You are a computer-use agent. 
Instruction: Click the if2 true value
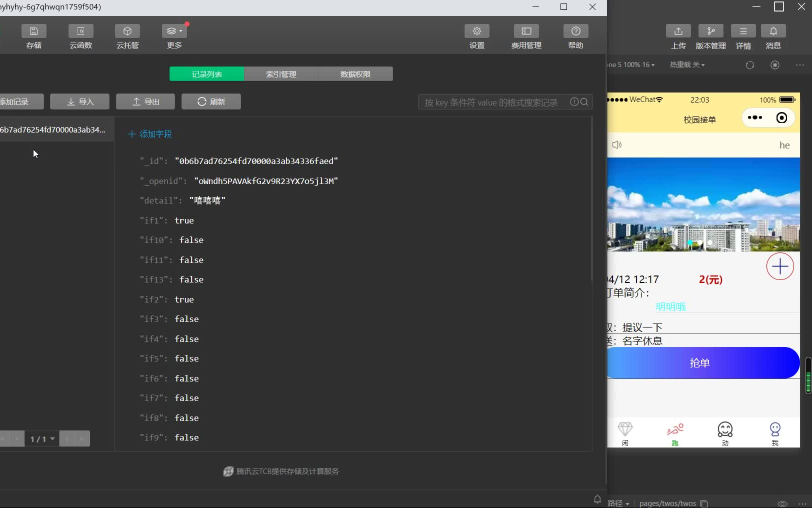(x=184, y=299)
